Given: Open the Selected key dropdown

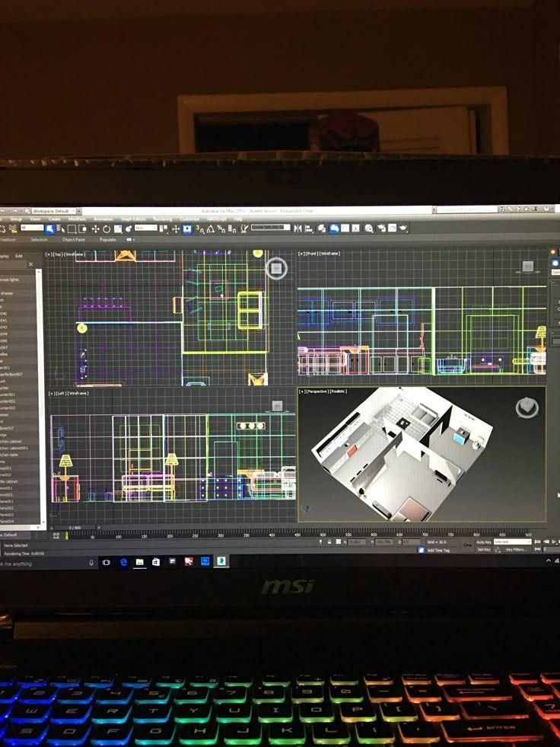Looking at the screenshot, I should click(x=512, y=541).
